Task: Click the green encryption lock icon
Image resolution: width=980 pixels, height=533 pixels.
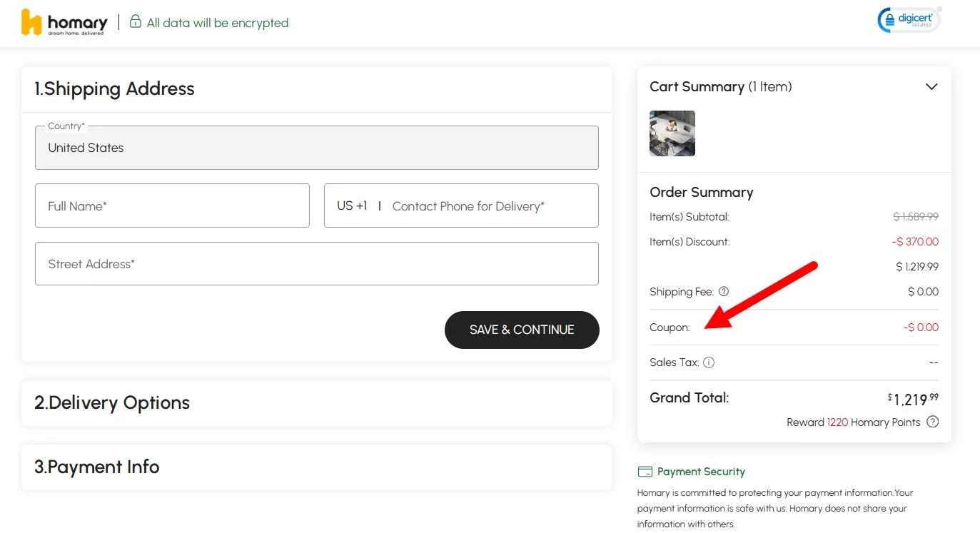Action: point(135,21)
